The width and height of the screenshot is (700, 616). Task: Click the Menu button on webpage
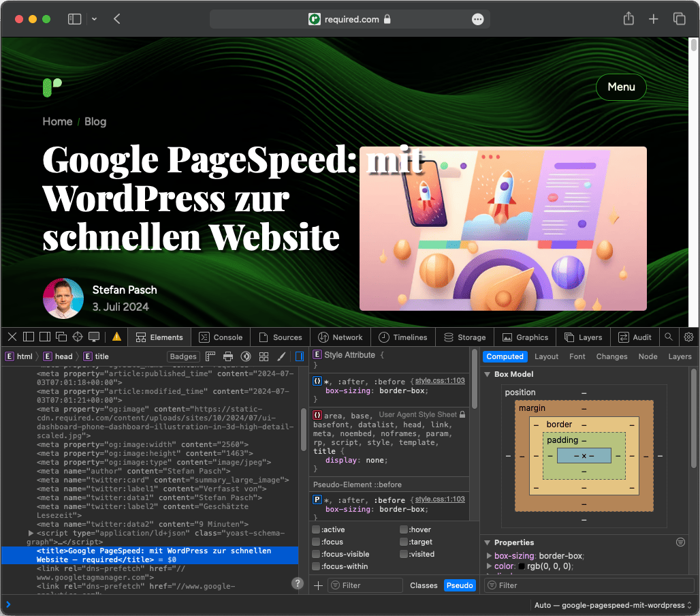(621, 87)
